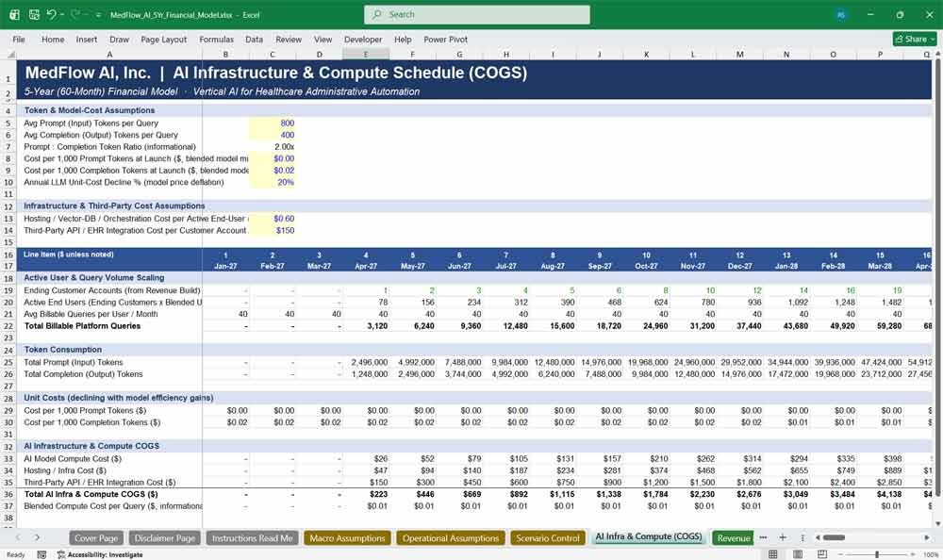Screen dimensions: 943x560
Task: Select the Dec-27 month header cell
Action: click(739, 266)
